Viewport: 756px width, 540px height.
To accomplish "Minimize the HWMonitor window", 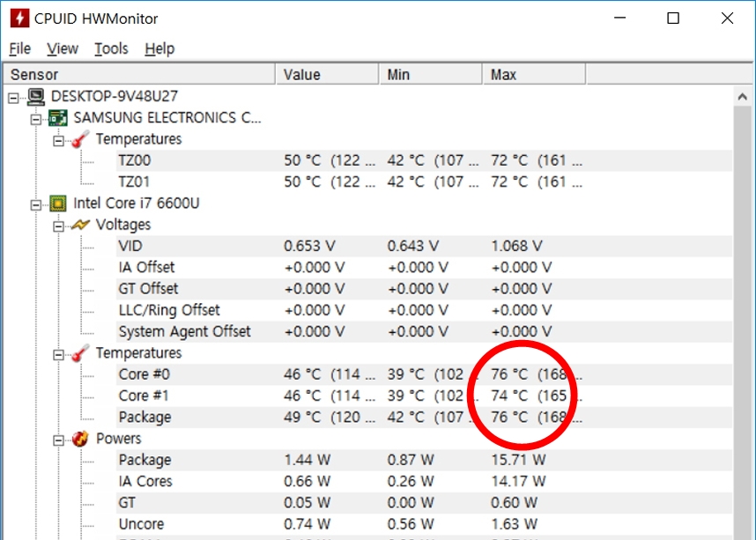I will pyautogui.click(x=620, y=18).
